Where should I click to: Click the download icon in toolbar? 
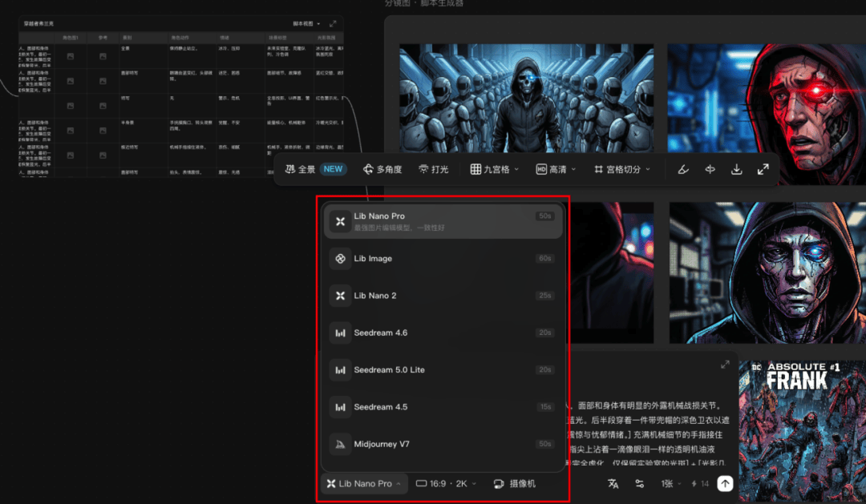[736, 170]
